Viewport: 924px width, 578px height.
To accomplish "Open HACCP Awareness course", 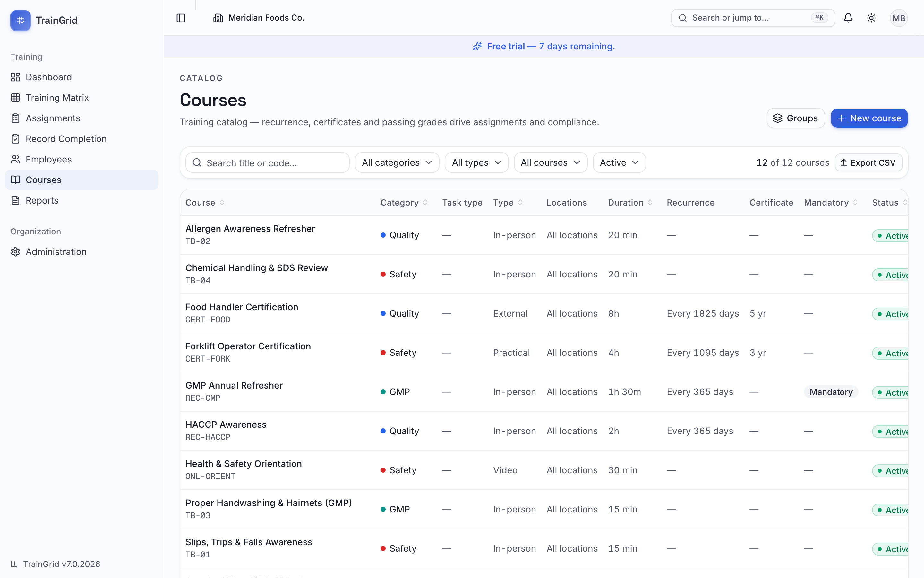I will pos(226,425).
